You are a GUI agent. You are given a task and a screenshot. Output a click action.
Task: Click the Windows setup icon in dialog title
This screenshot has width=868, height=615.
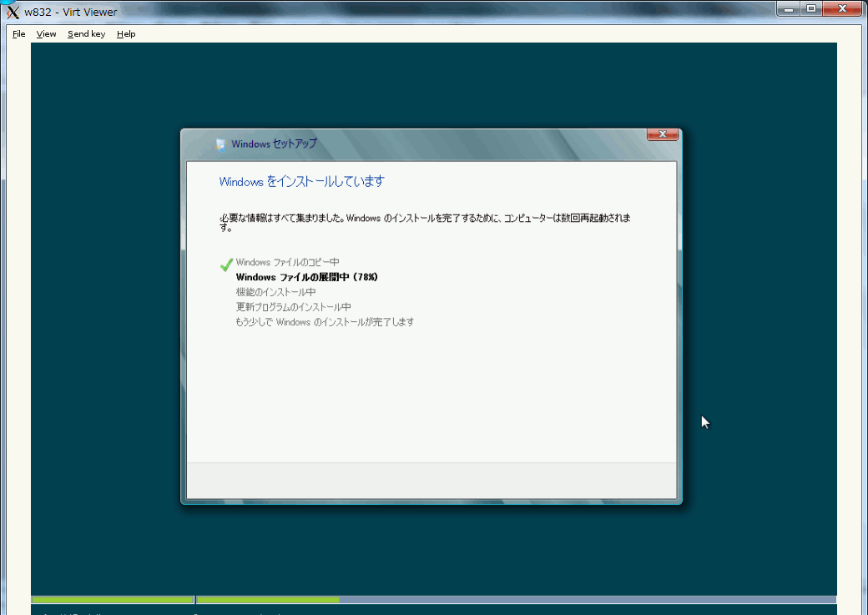pyautogui.click(x=220, y=144)
